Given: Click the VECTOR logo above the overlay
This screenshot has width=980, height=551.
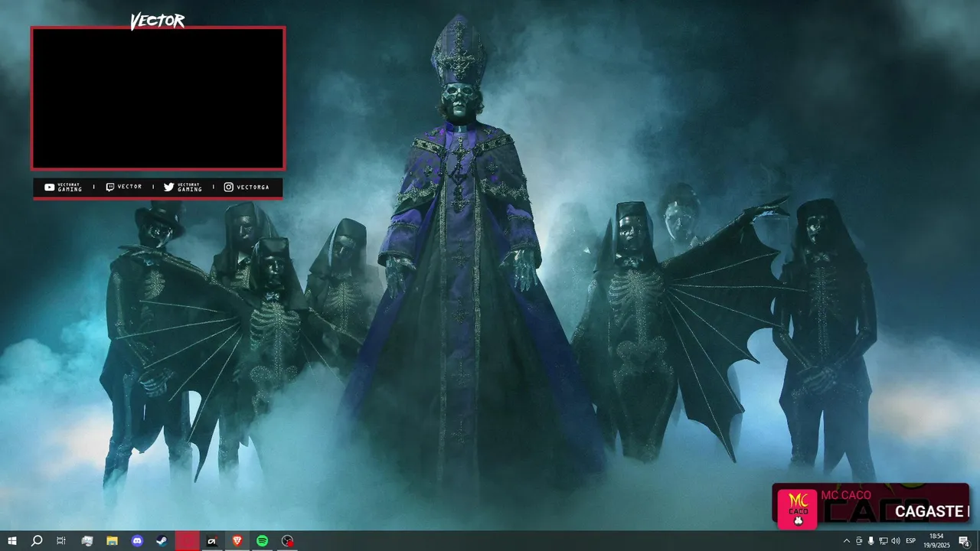Looking at the screenshot, I should click(x=157, y=21).
